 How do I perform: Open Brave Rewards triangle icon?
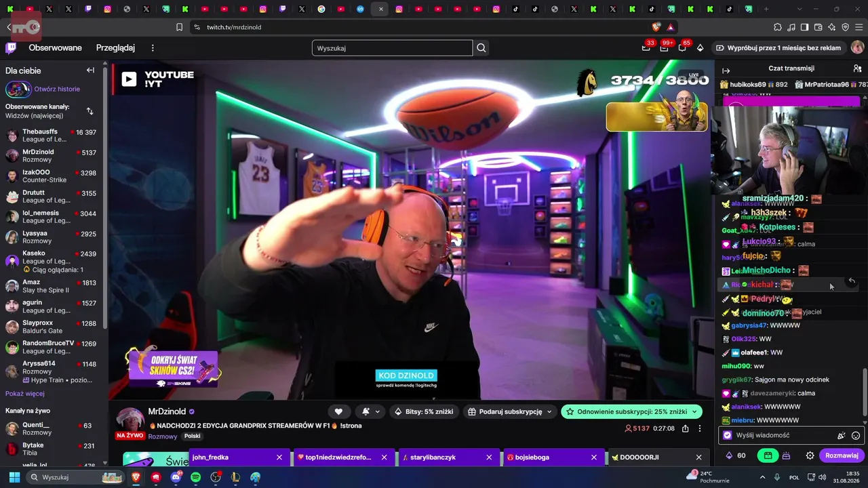[671, 27]
